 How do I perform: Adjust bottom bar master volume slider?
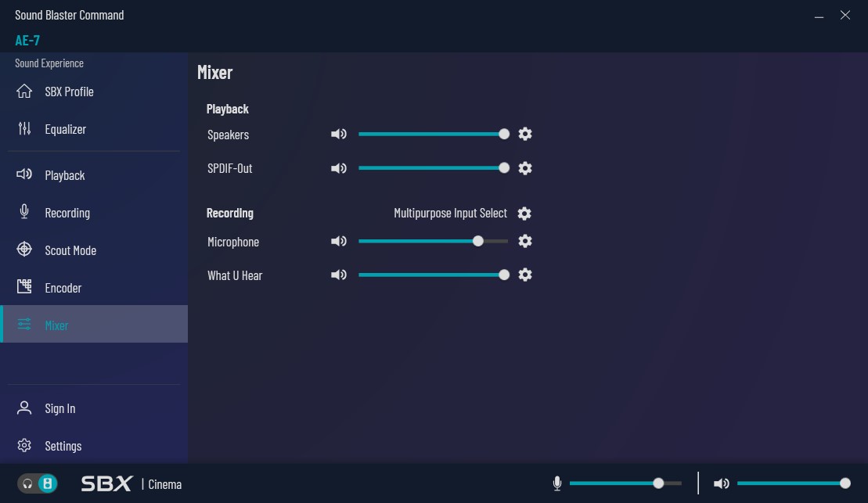794,483
